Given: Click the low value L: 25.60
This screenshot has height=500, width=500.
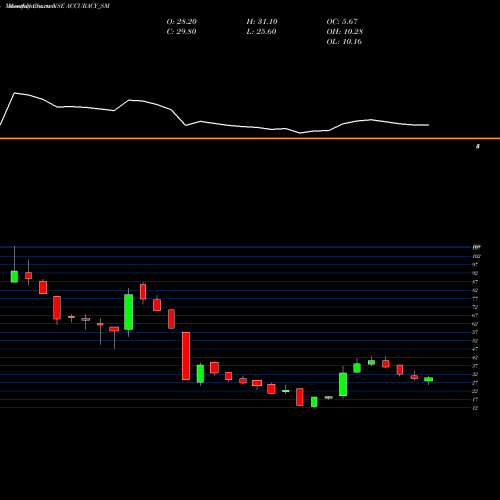Looking at the screenshot, I should point(261,32).
